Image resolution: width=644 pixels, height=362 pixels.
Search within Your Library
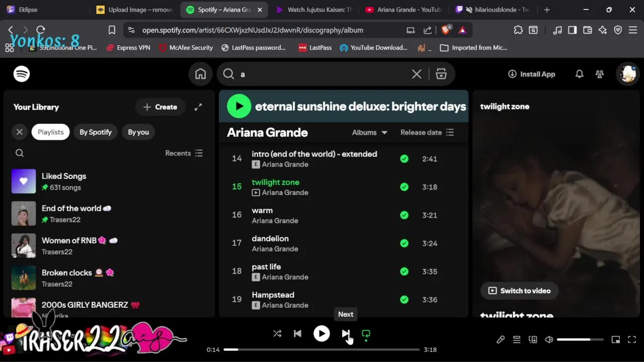click(20, 153)
